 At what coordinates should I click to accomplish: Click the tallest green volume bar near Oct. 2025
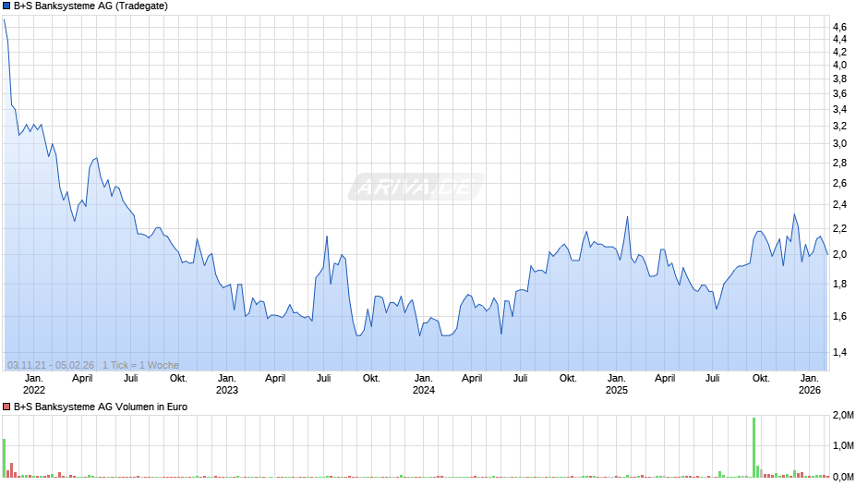[754, 448]
